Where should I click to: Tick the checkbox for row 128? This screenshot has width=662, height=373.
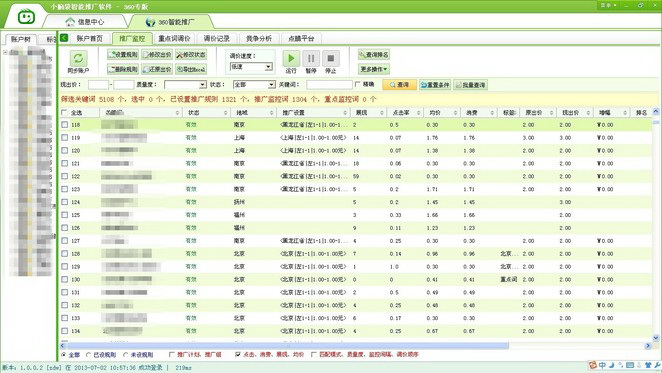(x=65, y=253)
